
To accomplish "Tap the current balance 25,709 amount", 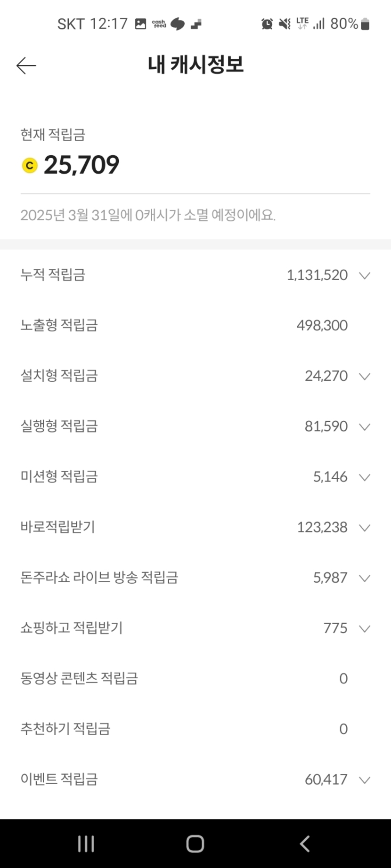I will 81,165.
